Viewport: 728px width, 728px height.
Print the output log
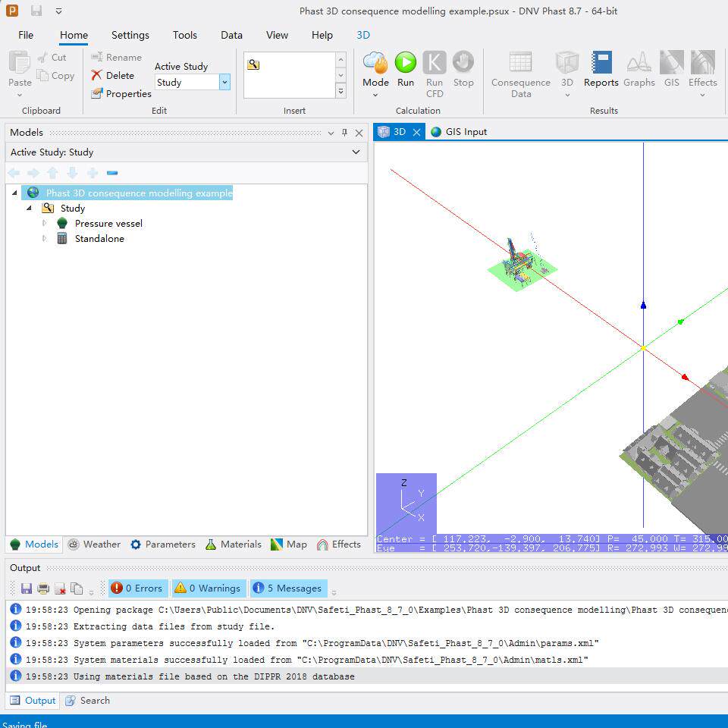[43, 588]
